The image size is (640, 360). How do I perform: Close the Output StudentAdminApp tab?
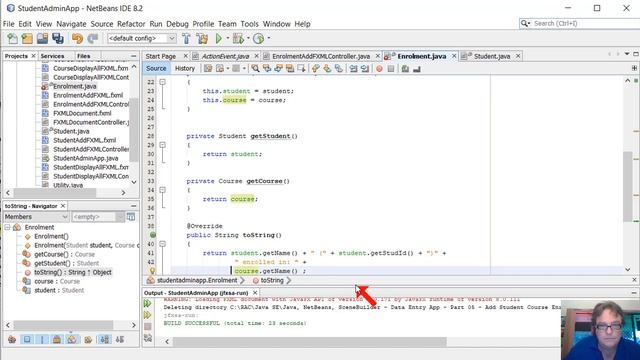pyautogui.click(x=255, y=293)
